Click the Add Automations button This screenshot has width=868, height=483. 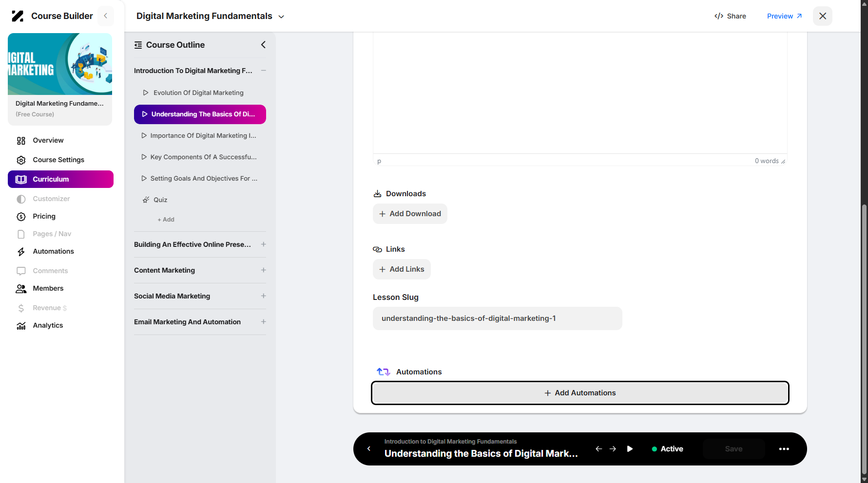click(580, 393)
